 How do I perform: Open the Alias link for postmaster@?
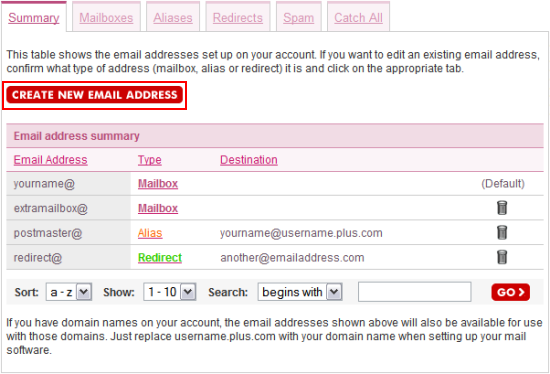click(150, 233)
